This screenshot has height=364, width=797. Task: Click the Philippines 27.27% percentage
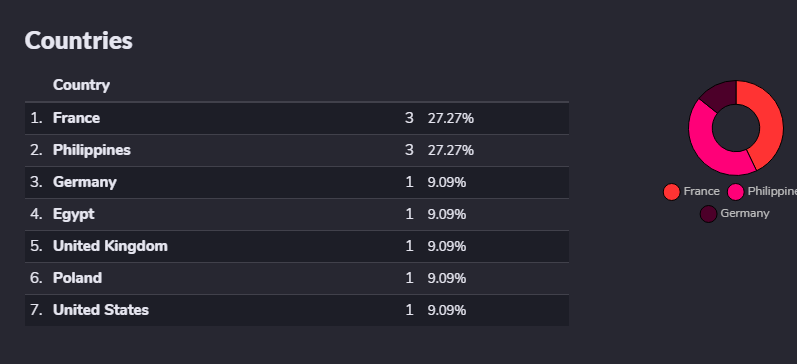click(450, 150)
